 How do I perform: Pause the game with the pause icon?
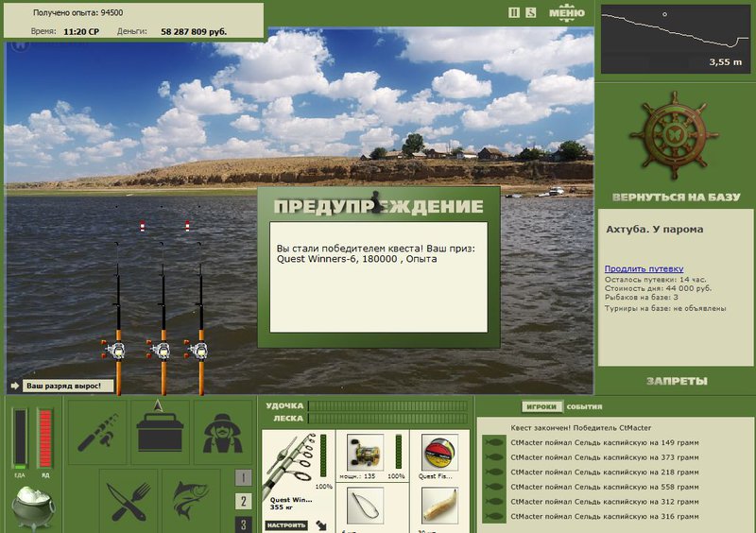pyautogui.click(x=514, y=12)
